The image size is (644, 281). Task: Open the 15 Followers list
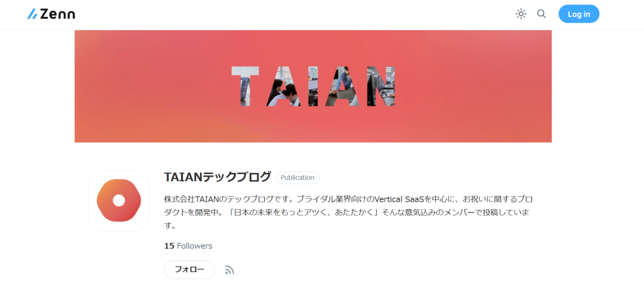(x=188, y=246)
